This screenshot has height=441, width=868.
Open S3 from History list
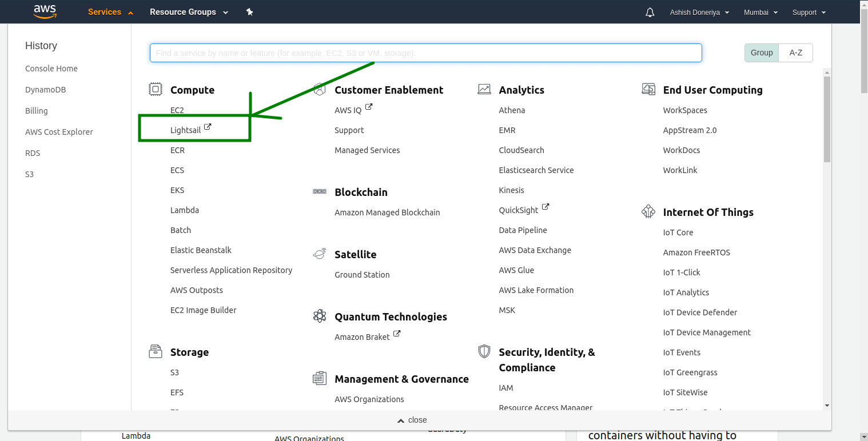30,174
